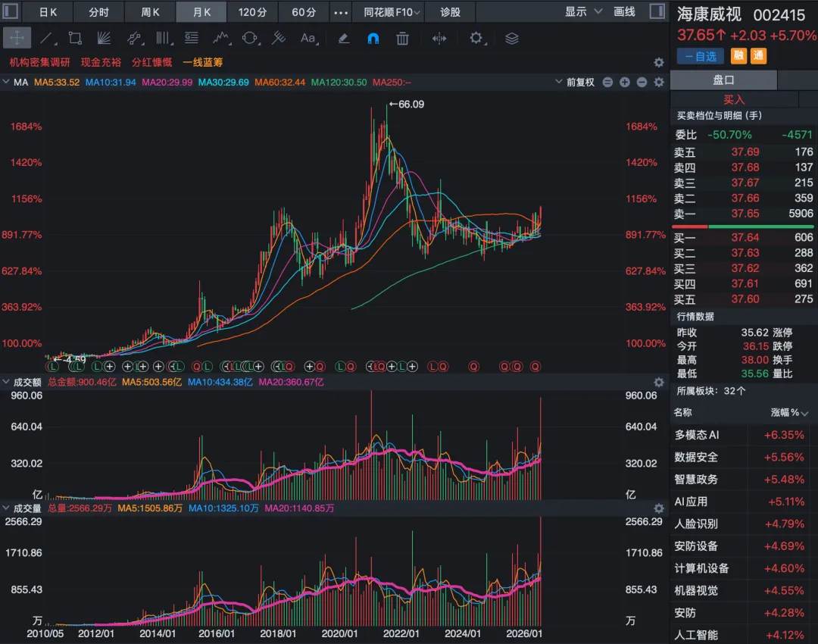Click the layers stack icon
Screen dimensions: 818x644
(x=512, y=38)
